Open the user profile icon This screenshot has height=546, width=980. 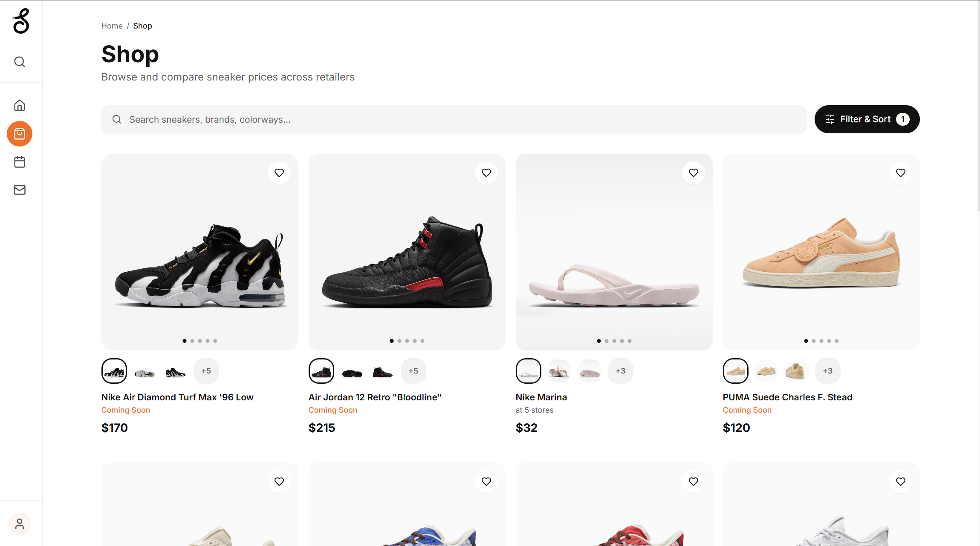[20, 524]
